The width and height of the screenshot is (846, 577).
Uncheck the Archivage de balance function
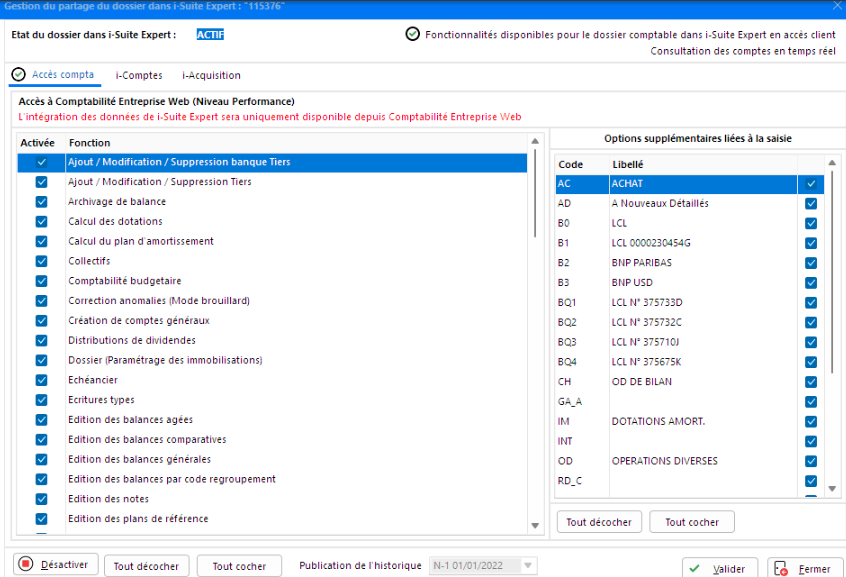click(x=41, y=202)
